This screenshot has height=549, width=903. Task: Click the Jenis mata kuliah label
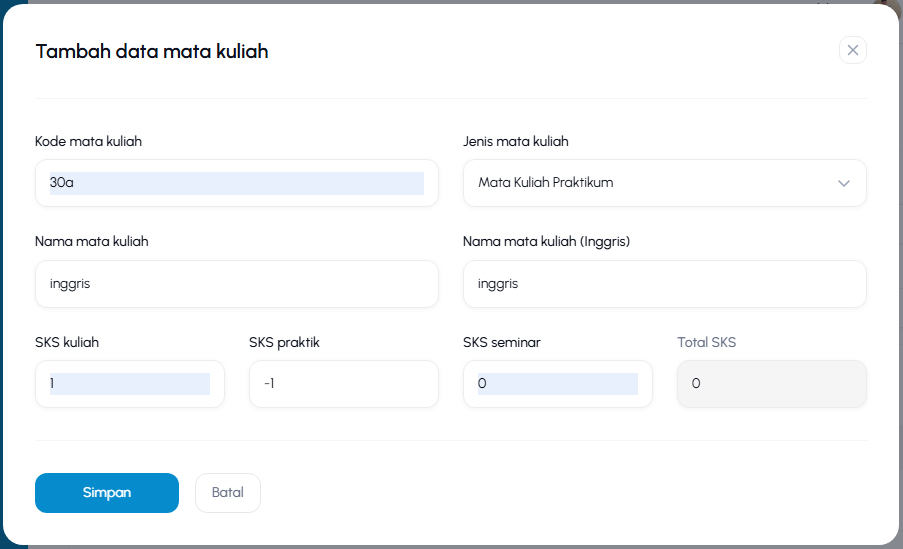coord(515,141)
